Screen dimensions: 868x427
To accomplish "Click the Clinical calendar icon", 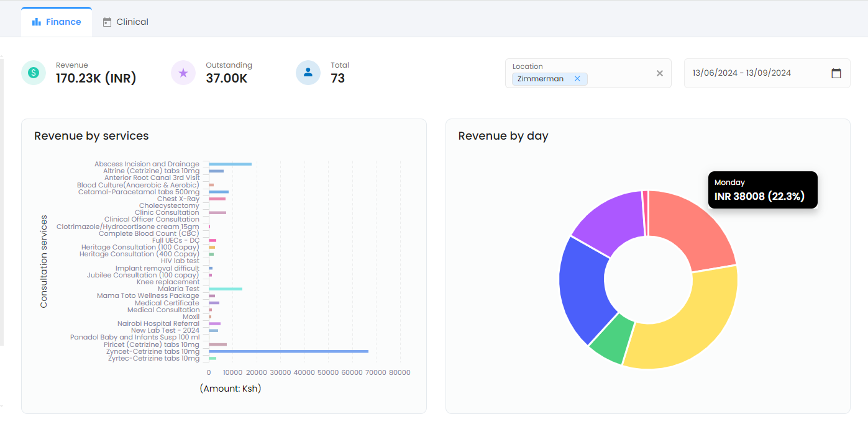I will tap(107, 22).
